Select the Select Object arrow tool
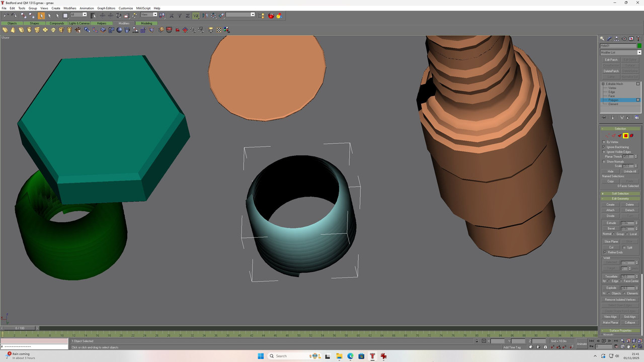 [41, 16]
